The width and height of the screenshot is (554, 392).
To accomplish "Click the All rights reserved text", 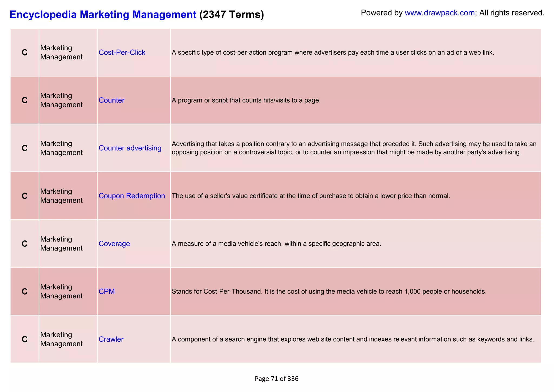I will coord(512,13).
